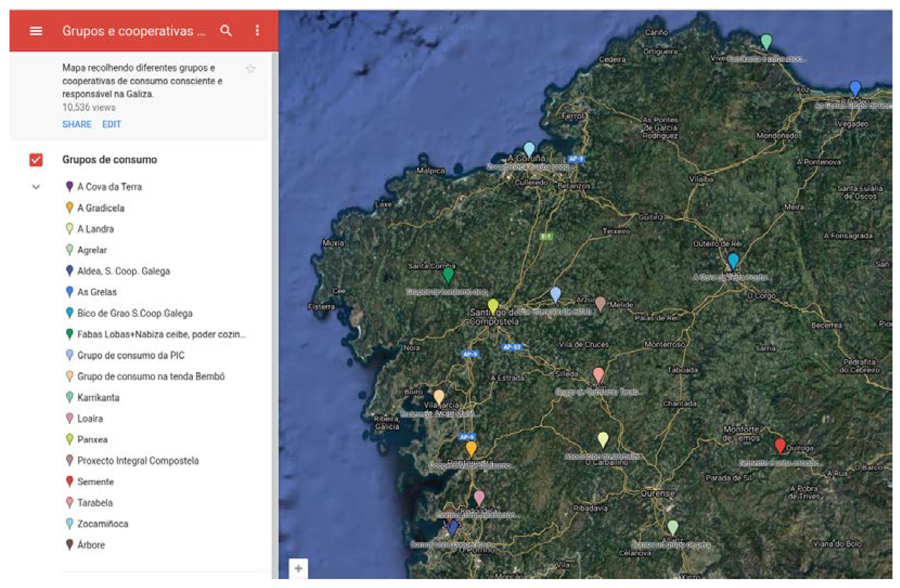Click the EDIT link

(x=112, y=124)
